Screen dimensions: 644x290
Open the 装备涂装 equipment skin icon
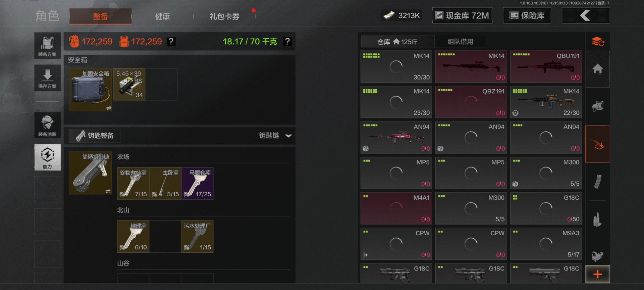pos(47,125)
